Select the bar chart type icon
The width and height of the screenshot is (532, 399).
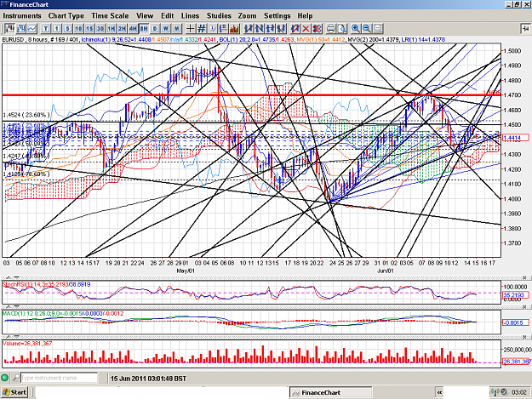pos(20,28)
